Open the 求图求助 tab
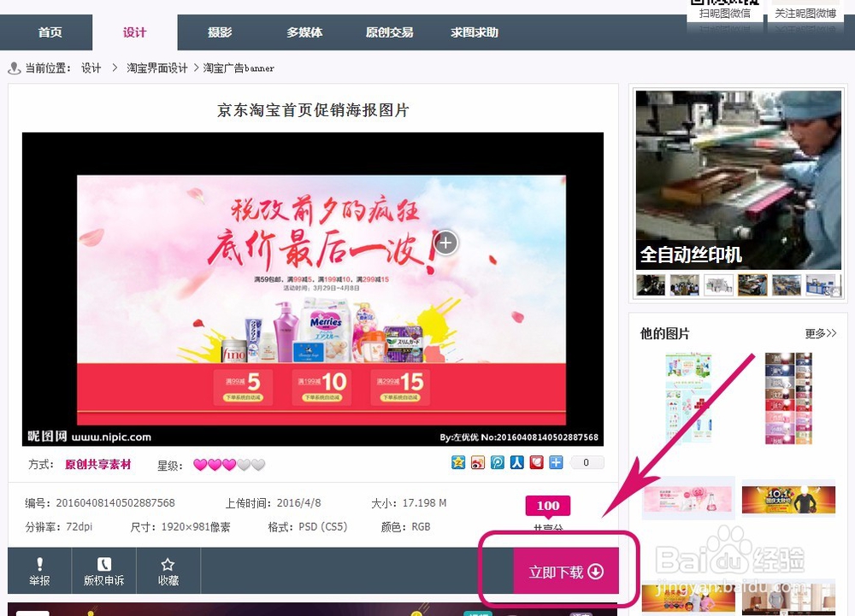The width and height of the screenshot is (855, 616). click(x=475, y=32)
